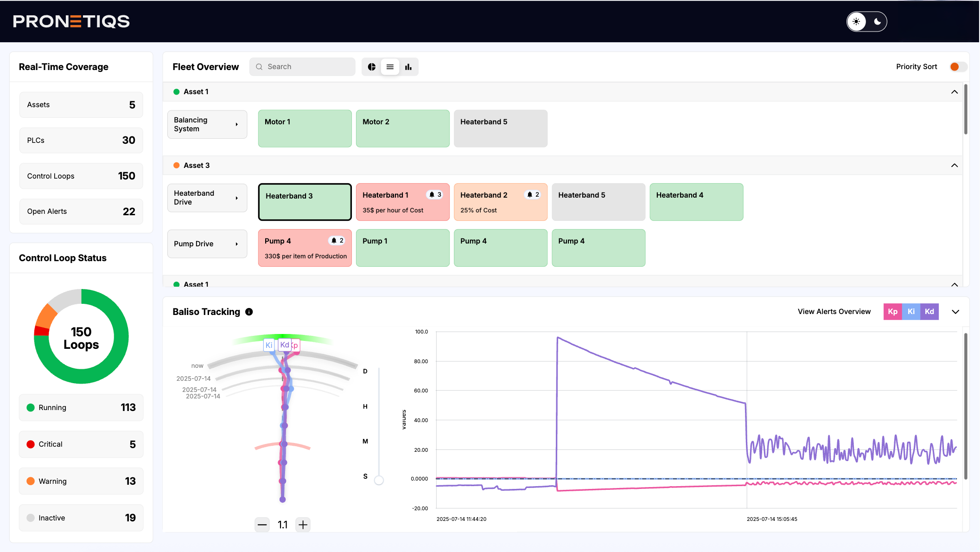The width and height of the screenshot is (980, 552).
Task: Toggle the Ki series button
Action: click(x=911, y=312)
